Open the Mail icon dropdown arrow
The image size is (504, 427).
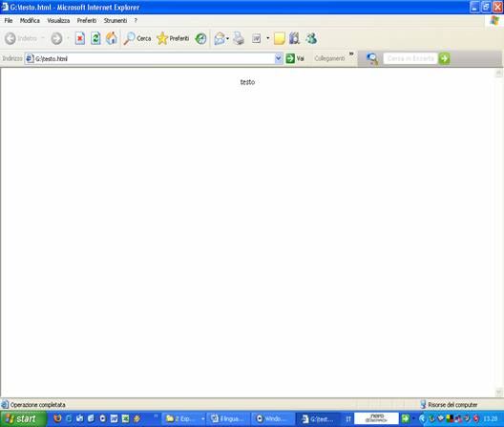click(228, 38)
